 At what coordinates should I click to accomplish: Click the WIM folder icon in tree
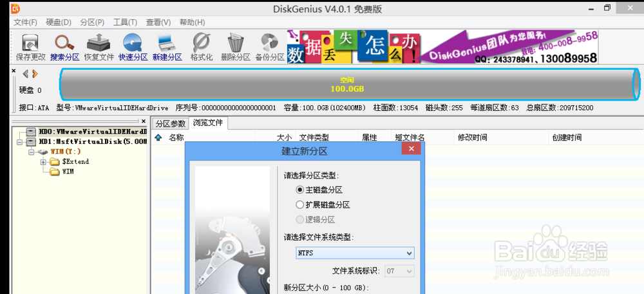point(55,171)
